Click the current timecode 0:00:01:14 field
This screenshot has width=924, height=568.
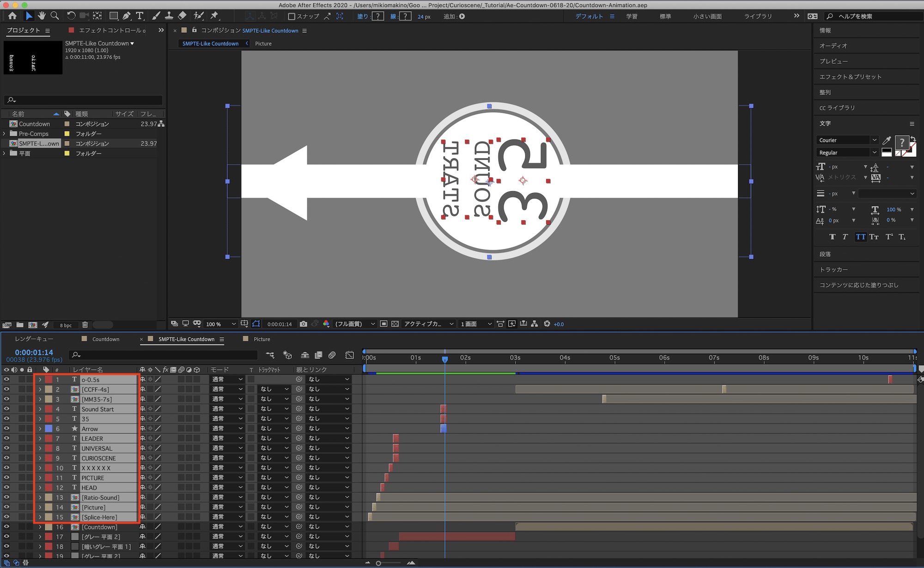pyautogui.click(x=34, y=352)
